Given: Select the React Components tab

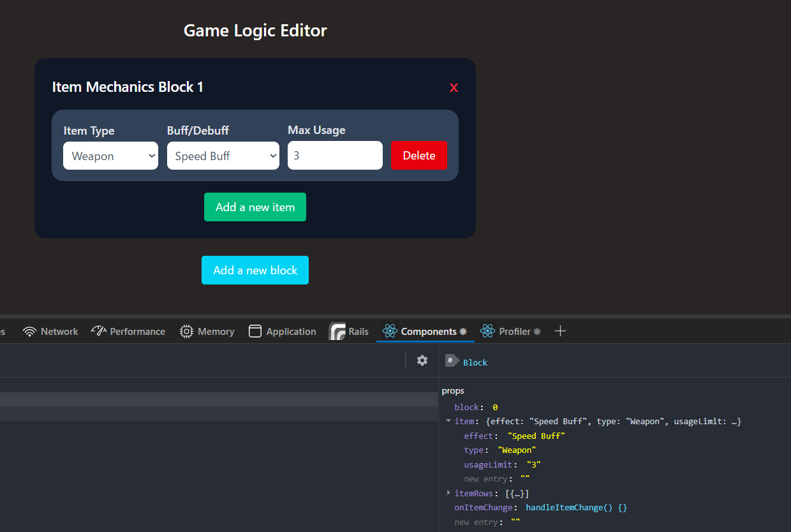Looking at the screenshot, I should click(x=425, y=332).
